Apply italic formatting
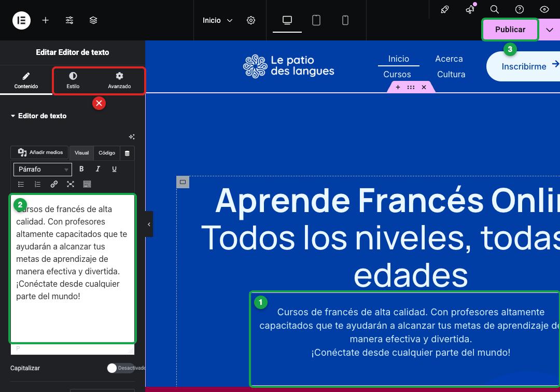 click(98, 169)
